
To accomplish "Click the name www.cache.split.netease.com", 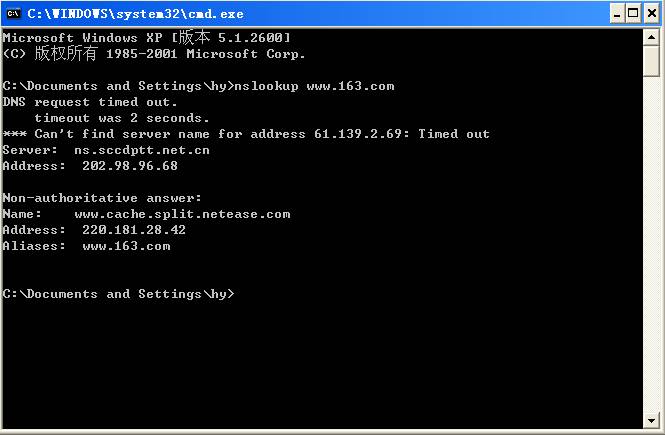I will click(182, 214).
